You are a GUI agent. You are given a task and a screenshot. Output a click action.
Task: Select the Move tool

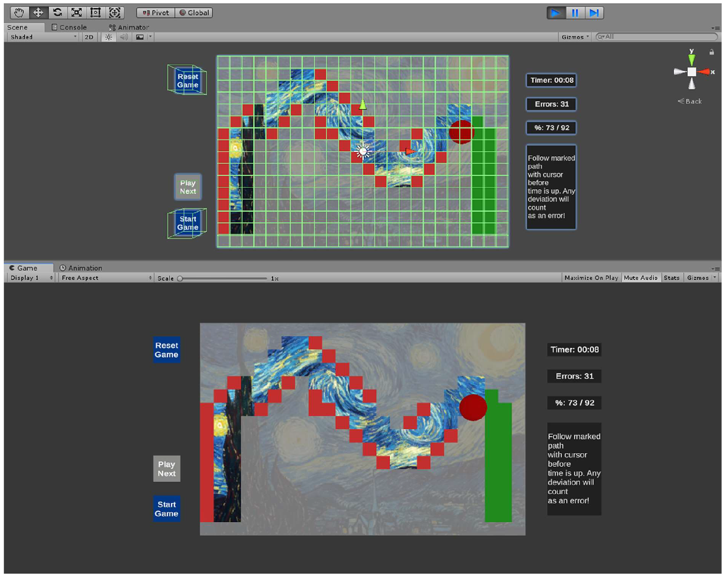[x=38, y=13]
